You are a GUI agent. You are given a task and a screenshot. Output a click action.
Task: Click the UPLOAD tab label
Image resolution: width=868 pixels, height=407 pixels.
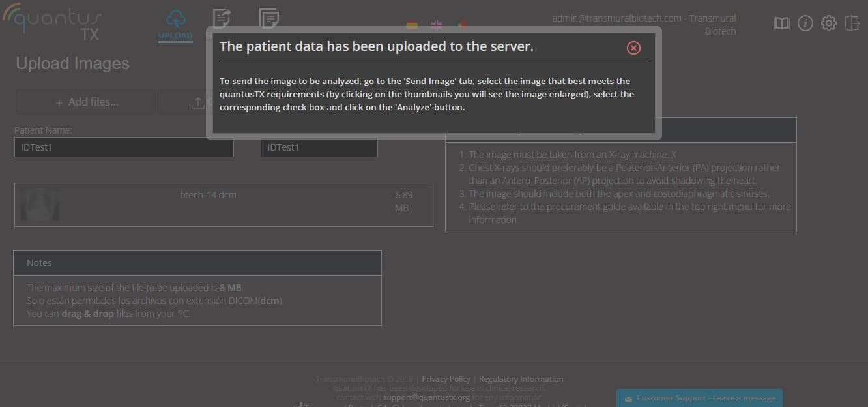(x=175, y=36)
